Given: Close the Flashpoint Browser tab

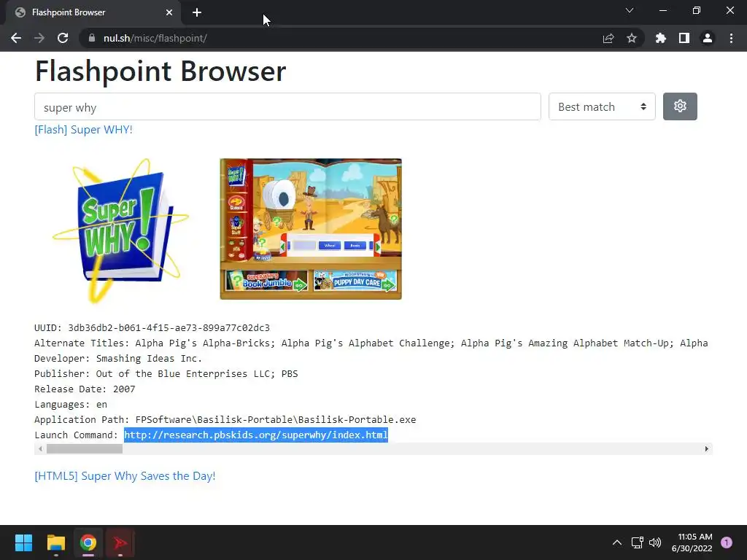Looking at the screenshot, I should click(169, 13).
